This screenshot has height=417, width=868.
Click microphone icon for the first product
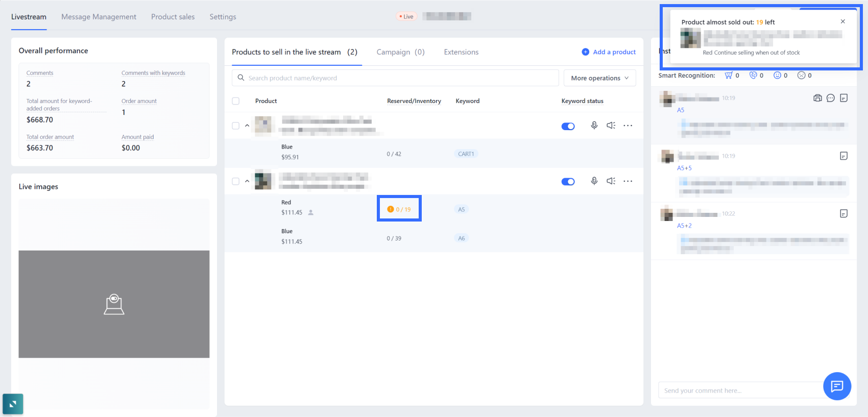[594, 126]
